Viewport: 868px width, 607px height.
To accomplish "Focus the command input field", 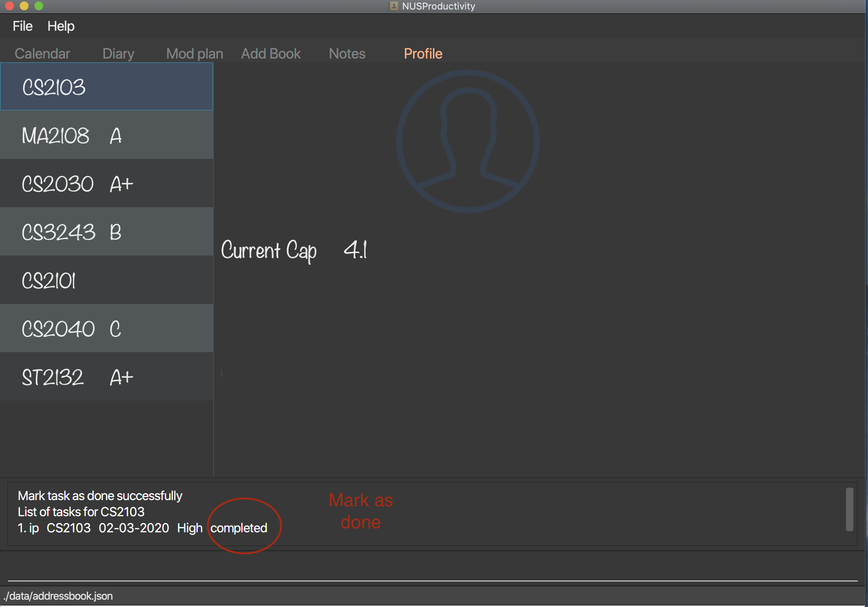I will click(x=433, y=569).
